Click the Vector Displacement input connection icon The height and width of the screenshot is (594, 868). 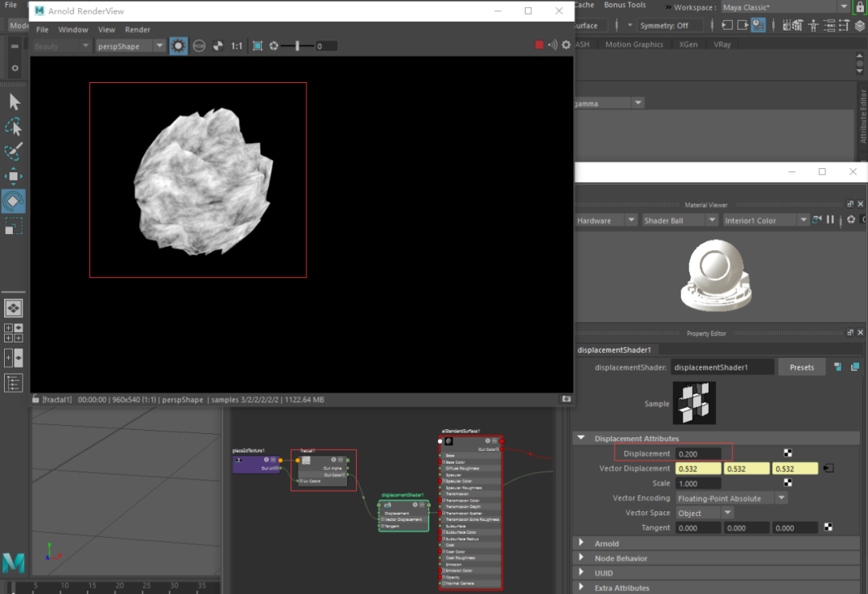[x=829, y=469]
